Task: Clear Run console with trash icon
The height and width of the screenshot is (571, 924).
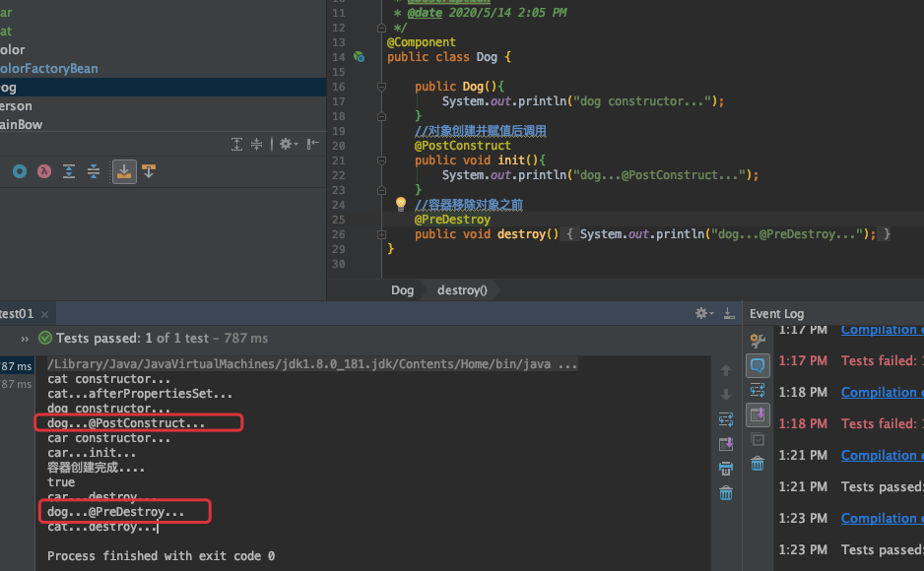Action: pos(726,492)
